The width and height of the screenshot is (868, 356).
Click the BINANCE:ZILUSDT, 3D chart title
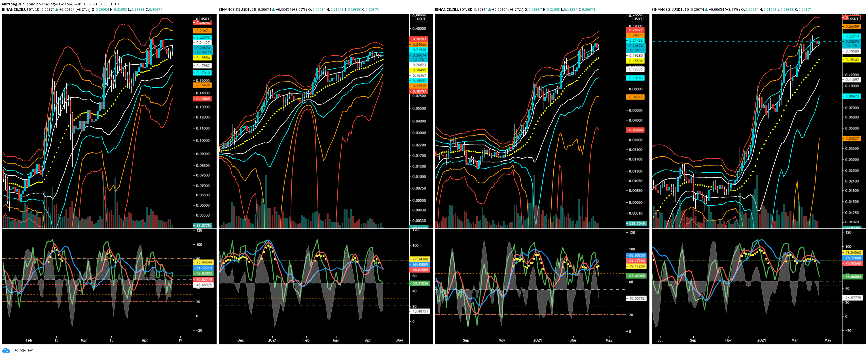(454, 9)
